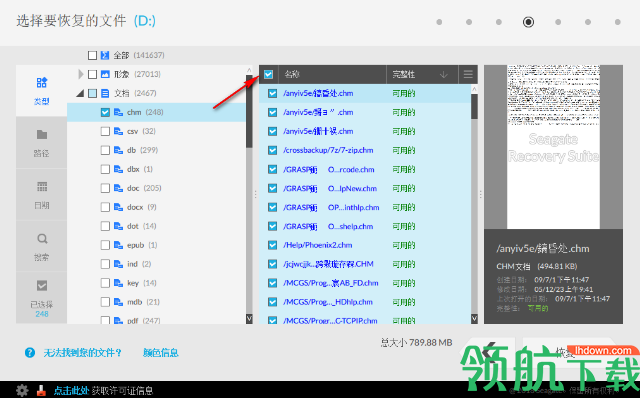
Task: Check the dbx (1) checkbox
Action: tap(105, 169)
